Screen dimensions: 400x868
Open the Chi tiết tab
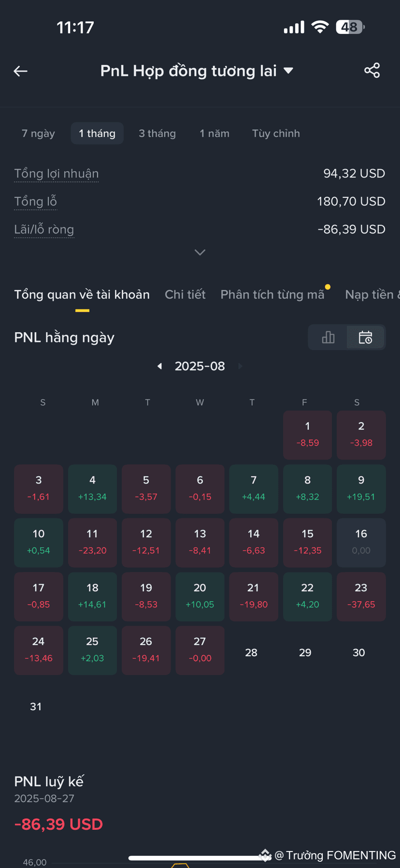coord(185,294)
